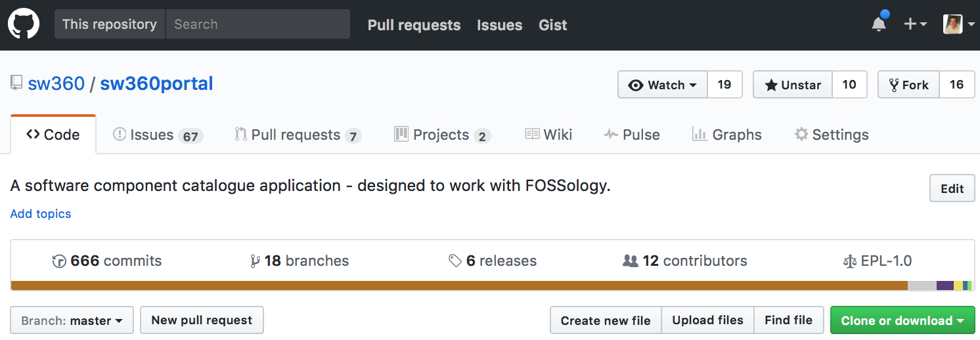
Task: Expand the plus create-new menu
Action: coord(915,24)
